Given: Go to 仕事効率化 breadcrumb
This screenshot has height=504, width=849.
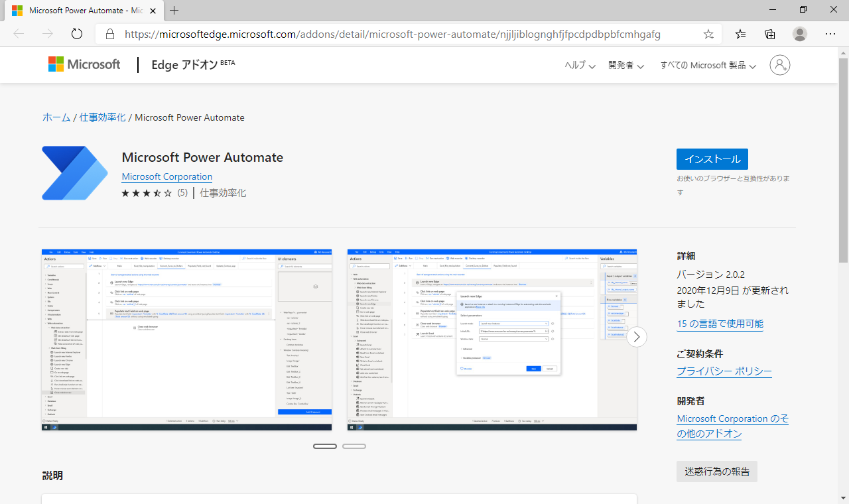Looking at the screenshot, I should coord(103,117).
